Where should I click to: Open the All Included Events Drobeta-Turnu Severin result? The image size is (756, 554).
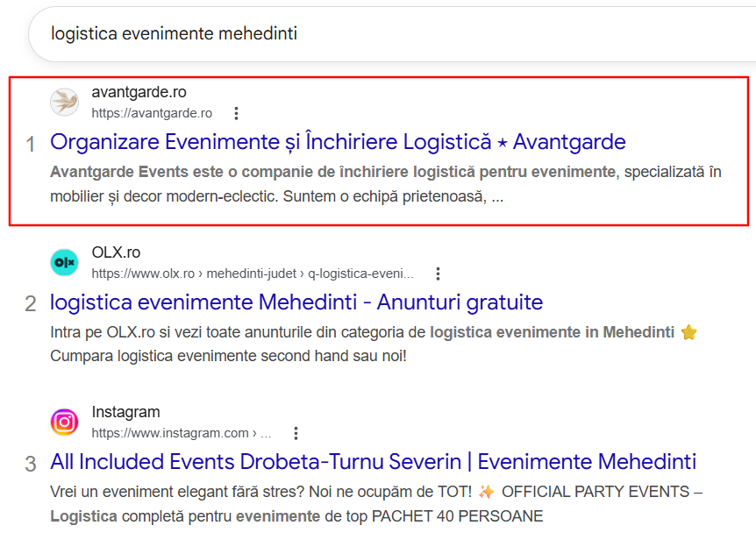click(374, 462)
